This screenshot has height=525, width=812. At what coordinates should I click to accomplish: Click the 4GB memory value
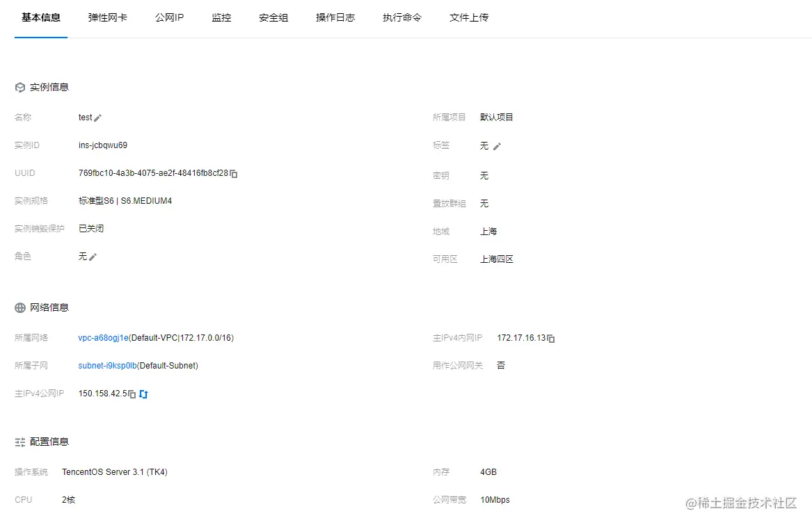[488, 471]
